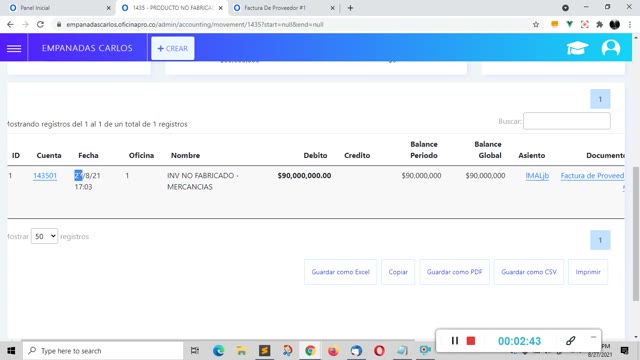Screen dimensions: 640x360
Task: Sort by Balance Global column
Action: tap(488, 150)
